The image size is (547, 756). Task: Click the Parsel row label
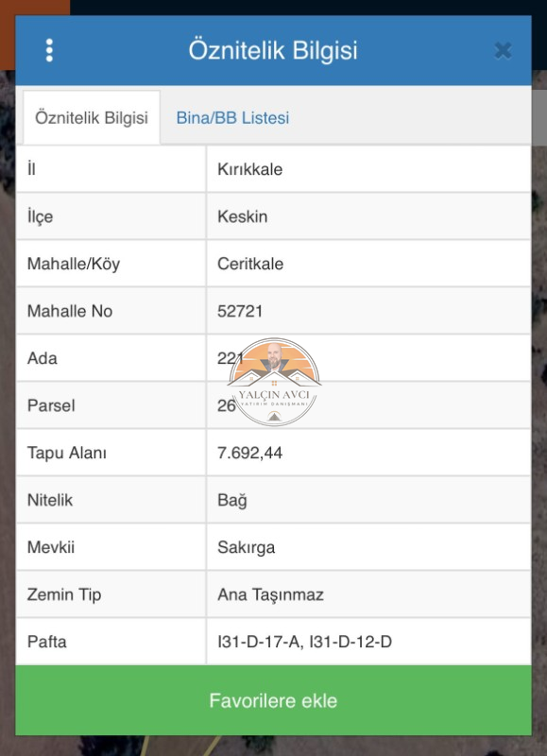(51, 405)
